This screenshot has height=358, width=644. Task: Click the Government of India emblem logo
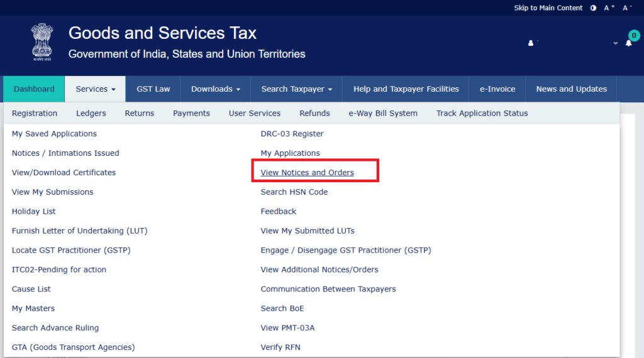click(43, 42)
